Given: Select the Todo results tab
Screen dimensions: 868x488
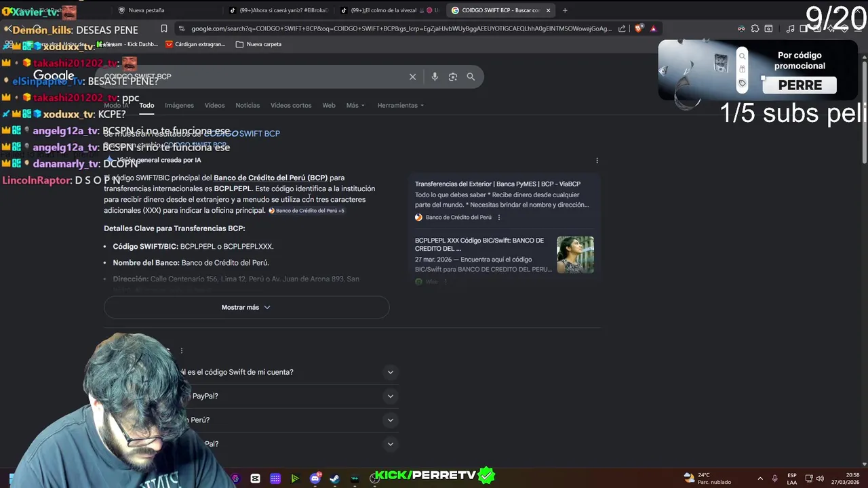Looking at the screenshot, I should tap(146, 105).
